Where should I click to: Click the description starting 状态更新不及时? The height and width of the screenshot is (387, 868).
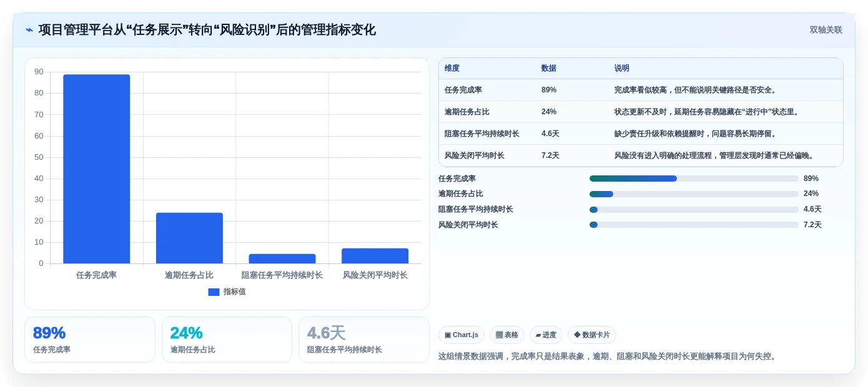pyautogui.click(x=708, y=112)
